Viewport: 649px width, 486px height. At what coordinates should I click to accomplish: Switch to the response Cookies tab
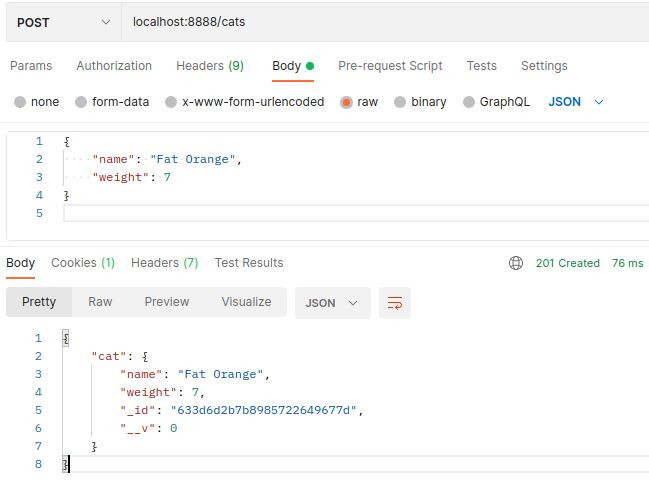(x=83, y=263)
